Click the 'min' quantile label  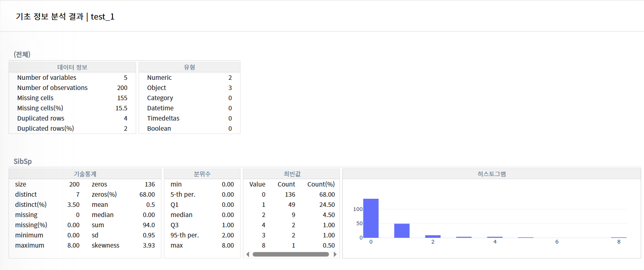176,184
